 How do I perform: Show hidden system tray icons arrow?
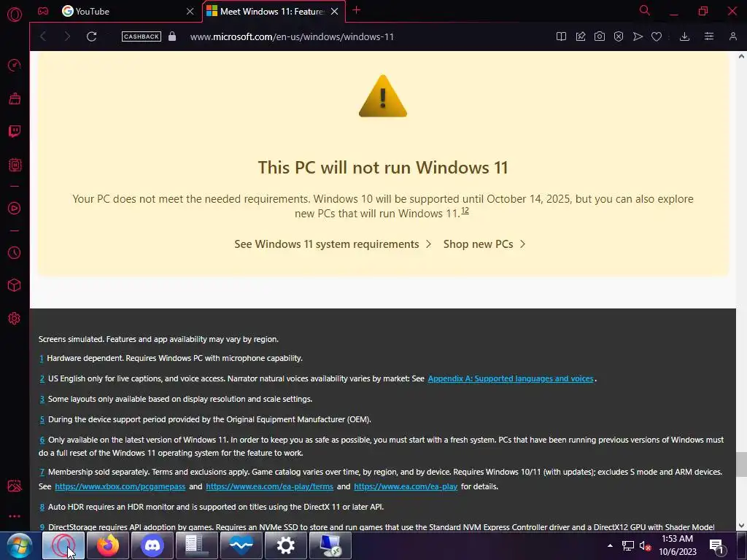[610, 545]
